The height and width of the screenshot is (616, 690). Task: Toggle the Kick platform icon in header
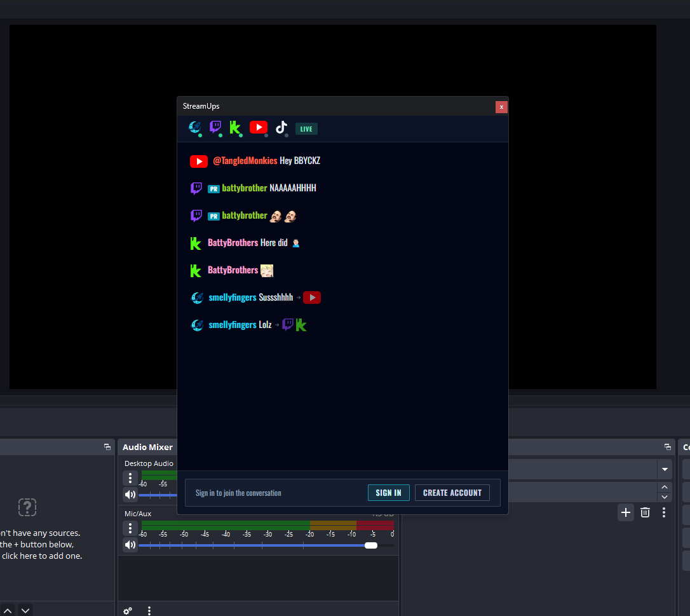pos(236,128)
